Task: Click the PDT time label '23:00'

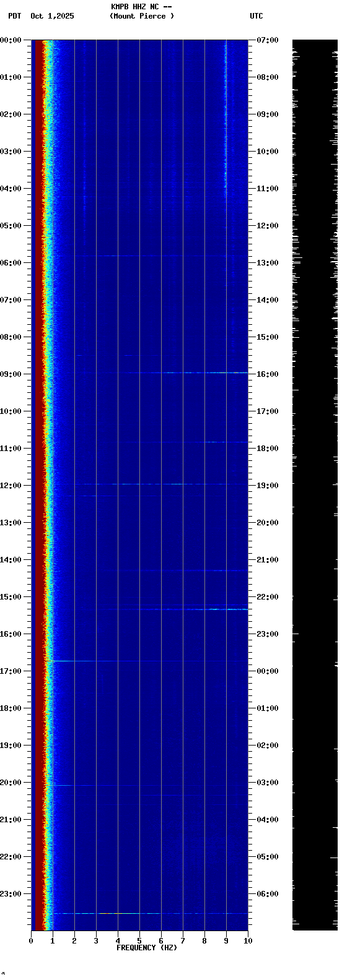Action: [x=11, y=894]
